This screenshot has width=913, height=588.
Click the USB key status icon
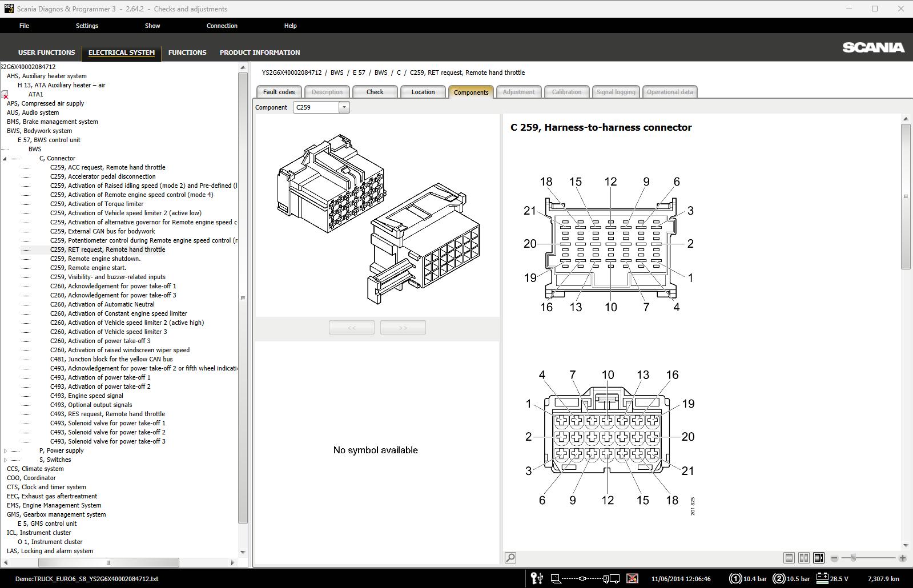(537, 578)
